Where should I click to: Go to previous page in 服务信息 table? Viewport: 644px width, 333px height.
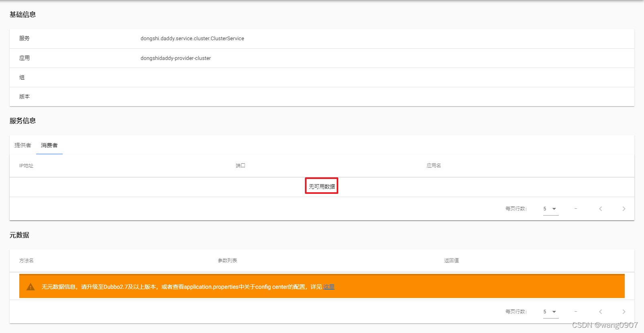pyautogui.click(x=601, y=209)
